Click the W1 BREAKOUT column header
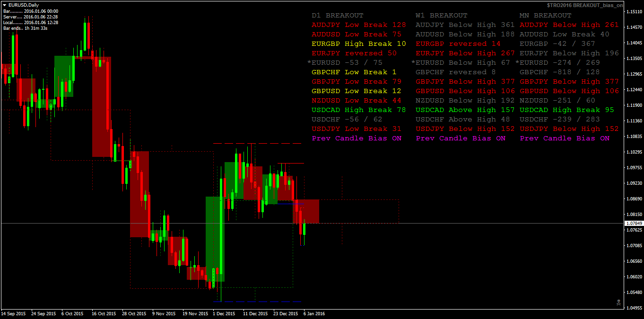The width and height of the screenshot is (644, 319). (x=442, y=16)
